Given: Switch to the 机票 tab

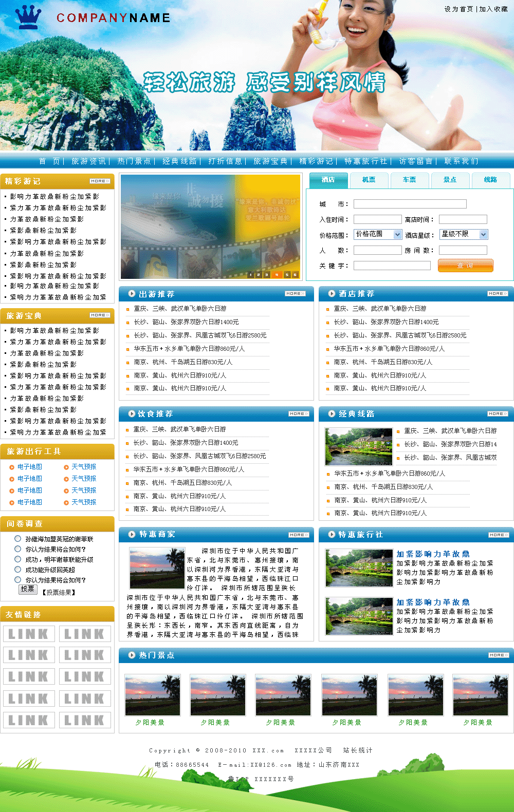Looking at the screenshot, I should (369, 180).
